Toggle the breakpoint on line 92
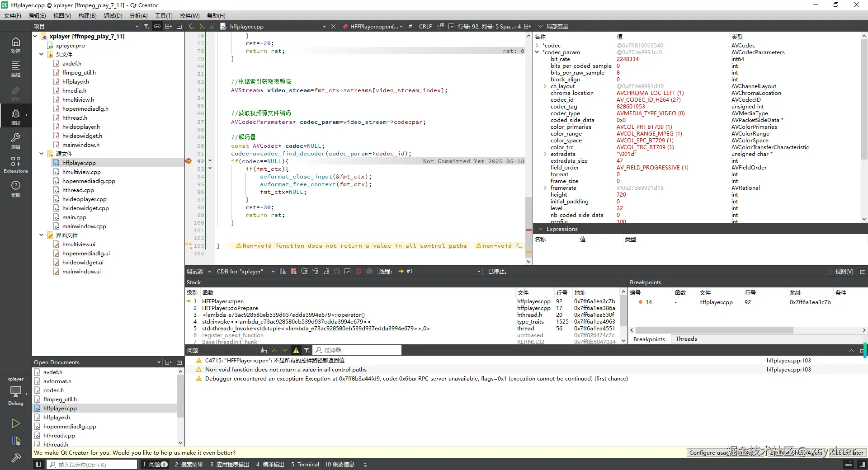The height and width of the screenshot is (470, 868). point(189,161)
